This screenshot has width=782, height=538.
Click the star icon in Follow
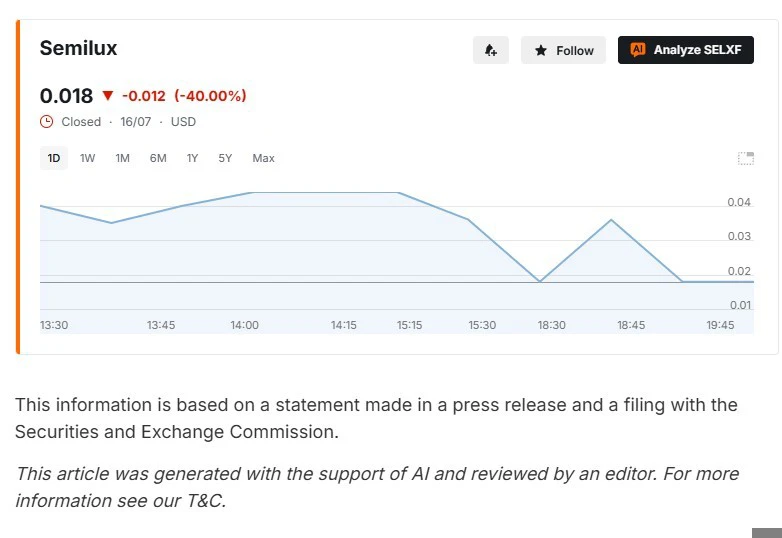point(541,50)
